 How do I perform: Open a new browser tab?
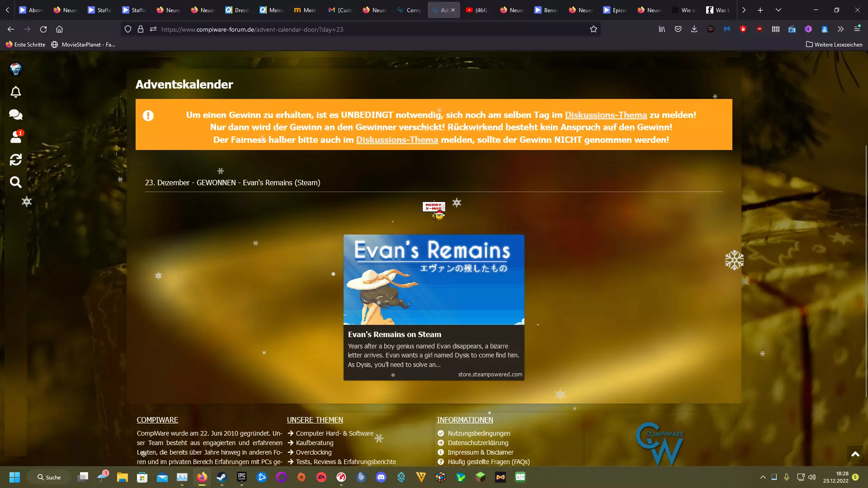(760, 10)
